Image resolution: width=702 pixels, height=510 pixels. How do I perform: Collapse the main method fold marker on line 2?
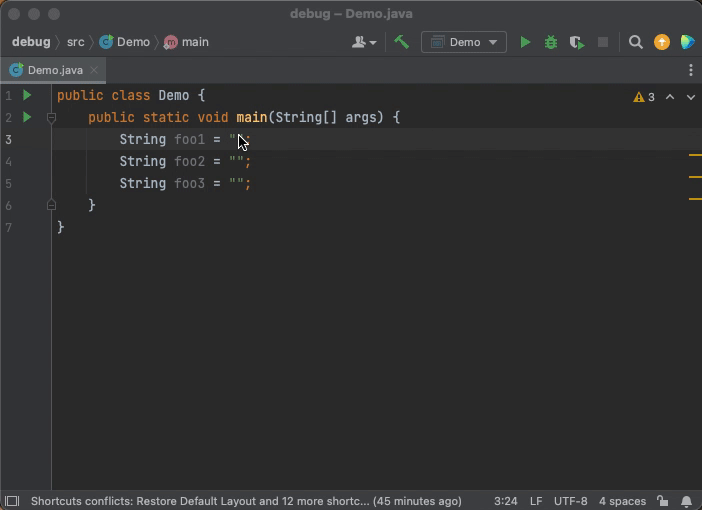pyautogui.click(x=51, y=118)
